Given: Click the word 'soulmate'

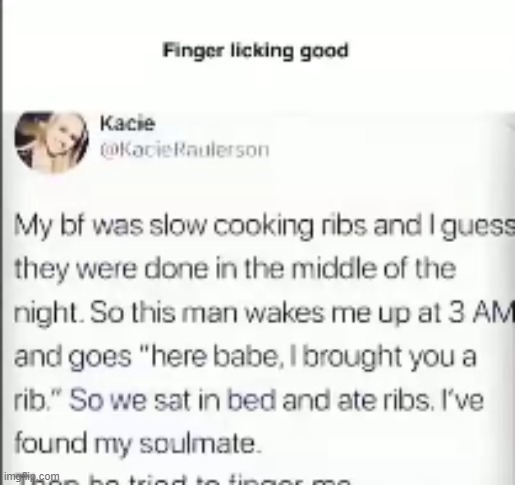Looking at the screenshot, I should click(x=199, y=443).
